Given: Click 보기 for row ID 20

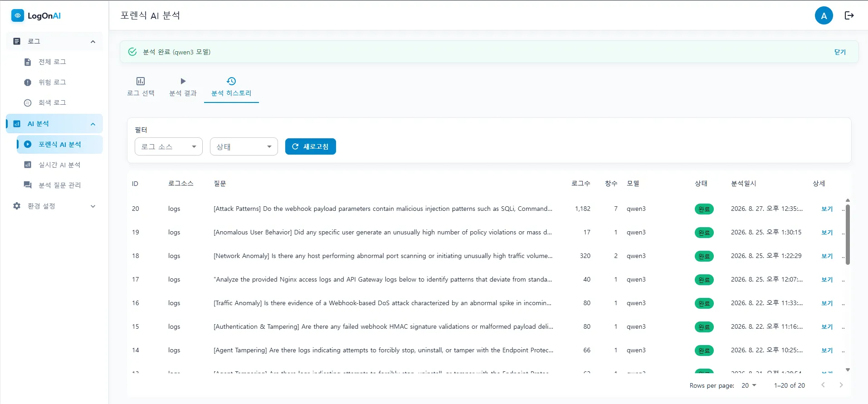Looking at the screenshot, I should 827,209.
